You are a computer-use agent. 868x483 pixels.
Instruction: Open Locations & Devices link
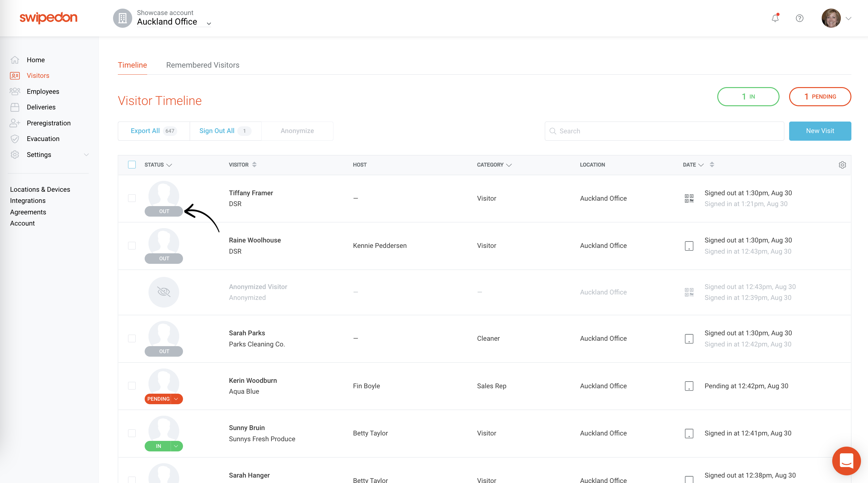point(40,189)
